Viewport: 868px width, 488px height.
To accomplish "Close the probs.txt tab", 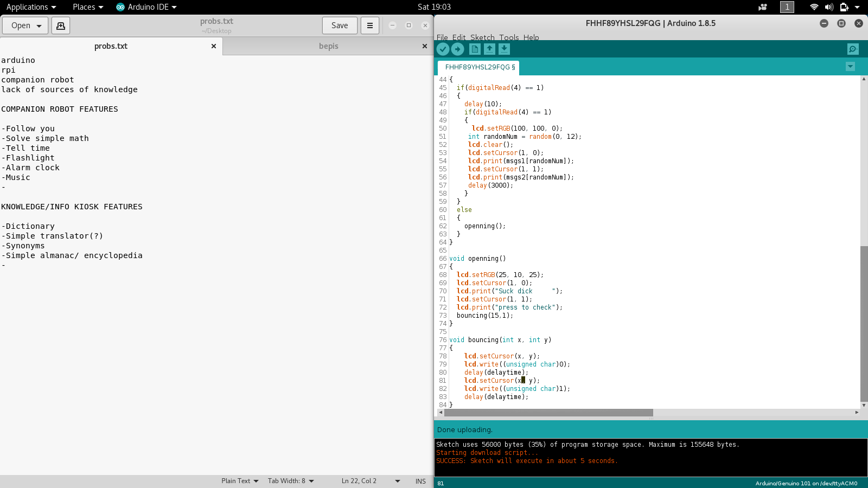I will tap(214, 46).
